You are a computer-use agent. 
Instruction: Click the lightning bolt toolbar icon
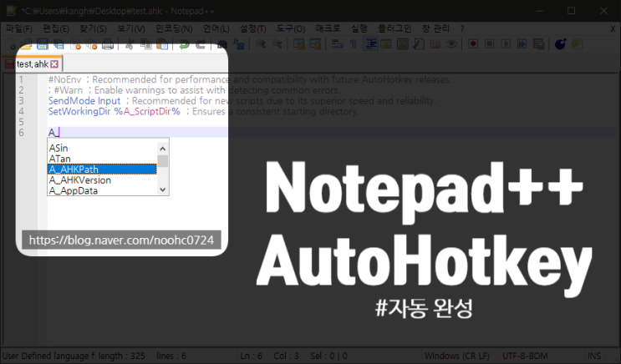click(x=577, y=44)
